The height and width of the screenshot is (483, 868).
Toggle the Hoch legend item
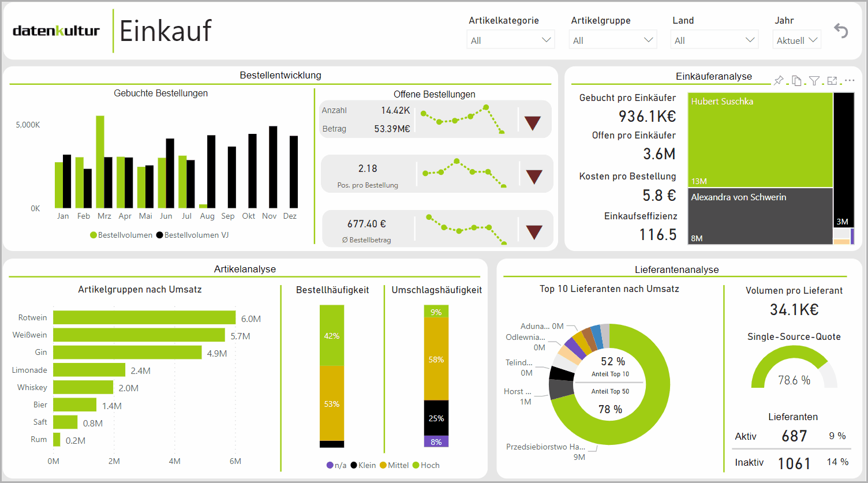point(426,465)
